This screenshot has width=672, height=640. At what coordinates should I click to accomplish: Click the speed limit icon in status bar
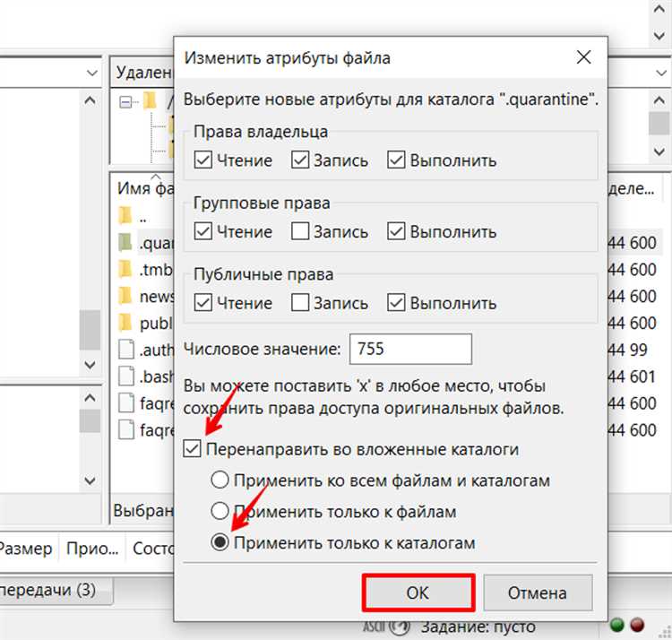[401, 627]
